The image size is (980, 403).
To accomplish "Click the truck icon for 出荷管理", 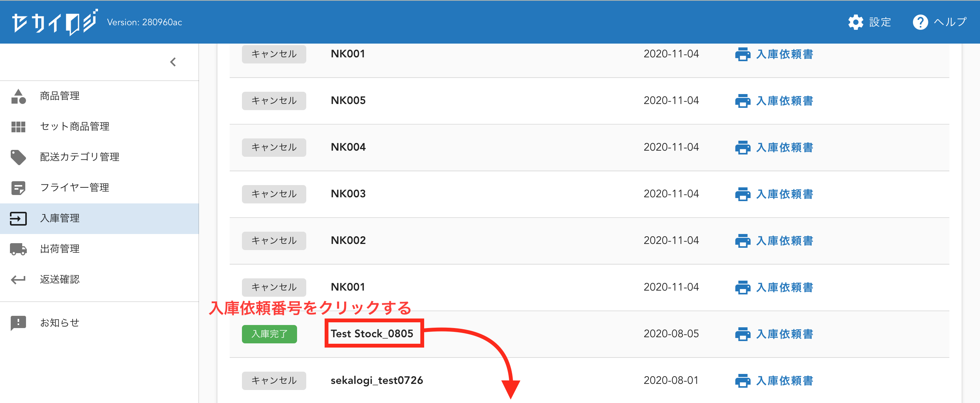I will pyautogui.click(x=18, y=249).
